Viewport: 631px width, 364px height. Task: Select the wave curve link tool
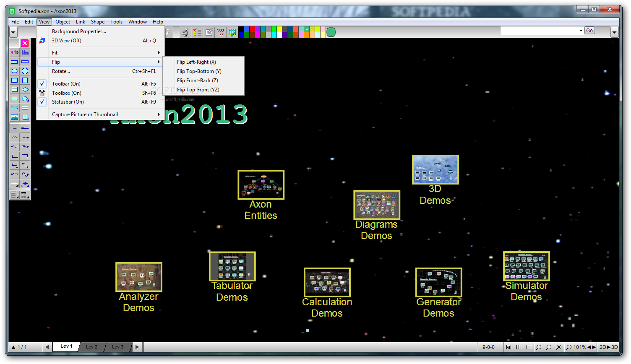[x=14, y=146]
